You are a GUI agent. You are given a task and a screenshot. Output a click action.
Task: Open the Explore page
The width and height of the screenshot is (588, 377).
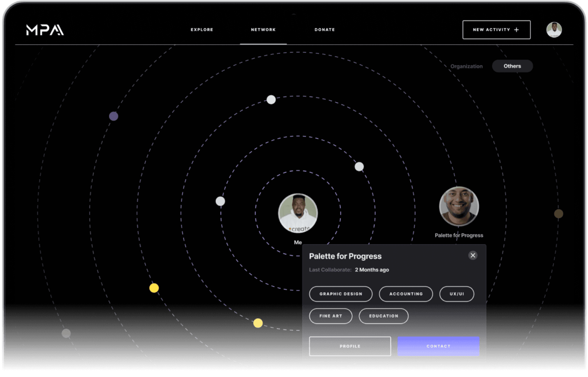(202, 30)
